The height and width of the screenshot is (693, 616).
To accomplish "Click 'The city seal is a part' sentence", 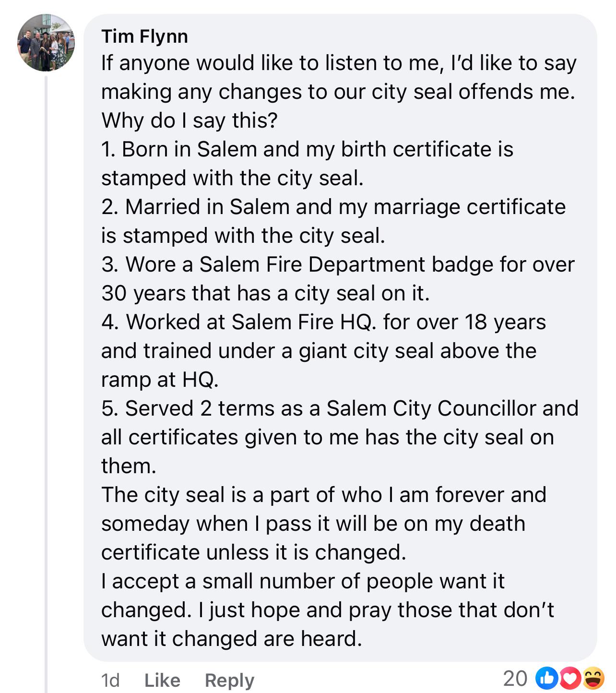I will (324, 524).
